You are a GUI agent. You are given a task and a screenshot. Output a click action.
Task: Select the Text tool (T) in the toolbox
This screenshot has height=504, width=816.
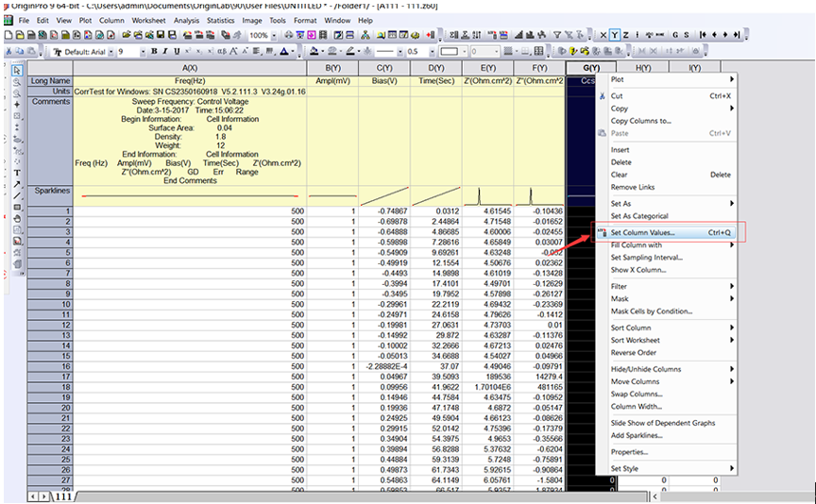pos(17,173)
